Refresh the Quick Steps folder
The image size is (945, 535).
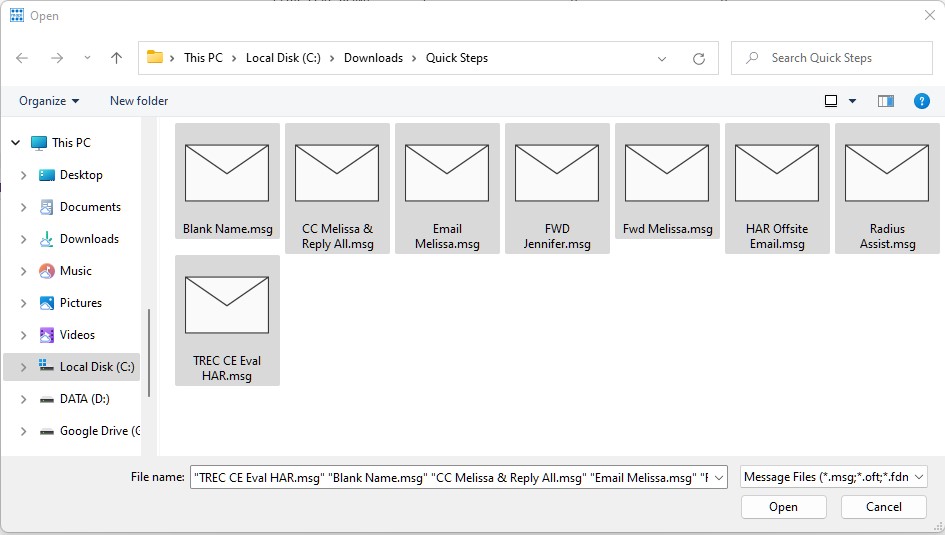tap(699, 58)
